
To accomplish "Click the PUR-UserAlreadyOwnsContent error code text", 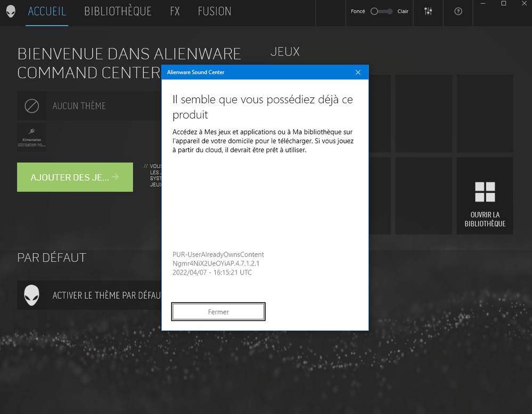I will 218,254.
